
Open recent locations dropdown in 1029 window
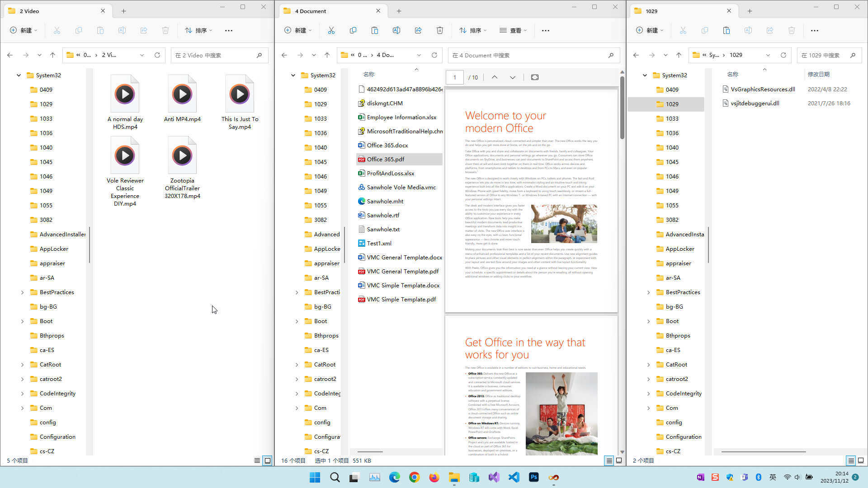pos(665,55)
